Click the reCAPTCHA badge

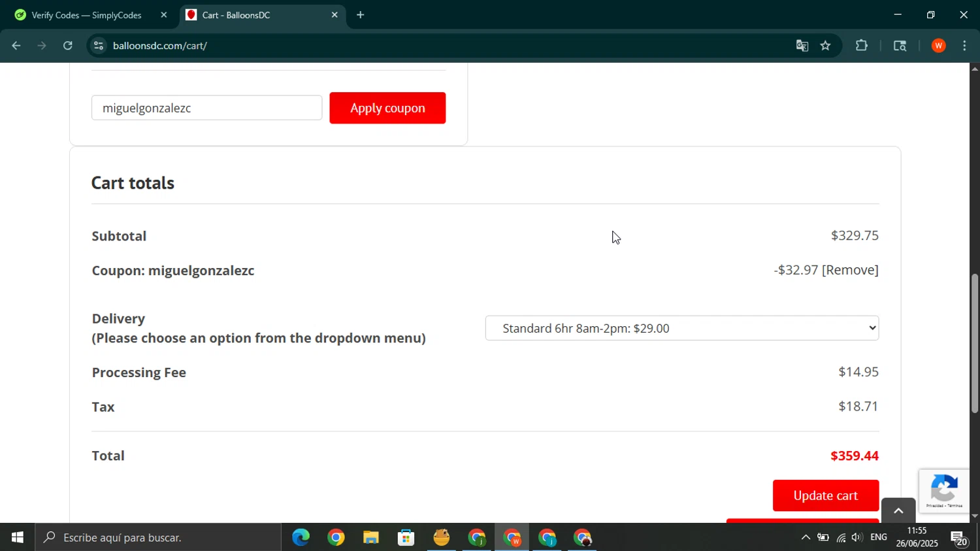click(x=944, y=491)
